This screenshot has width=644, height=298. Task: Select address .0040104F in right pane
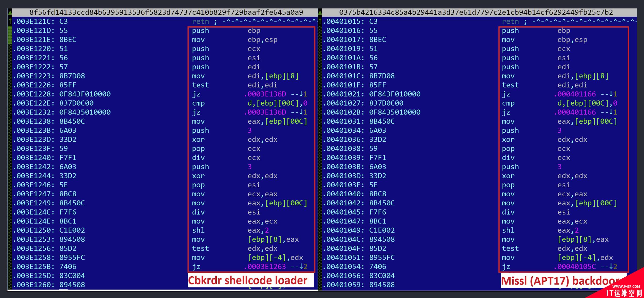click(x=344, y=248)
